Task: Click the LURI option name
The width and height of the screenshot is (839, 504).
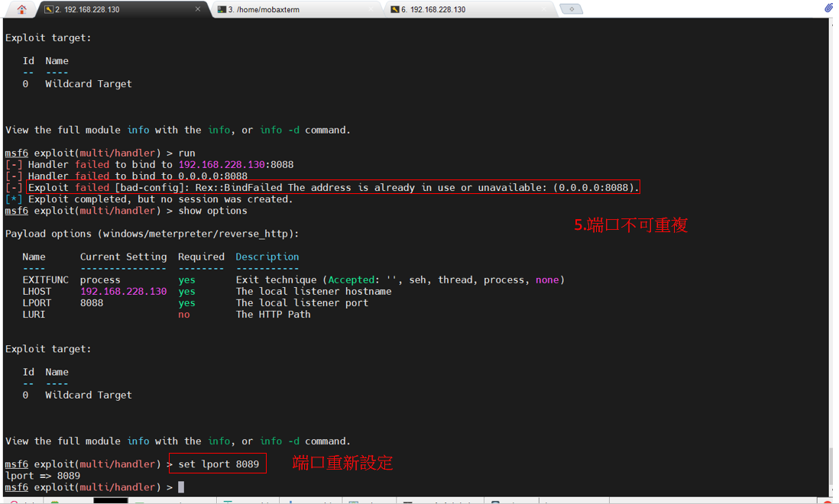Action: tap(34, 315)
